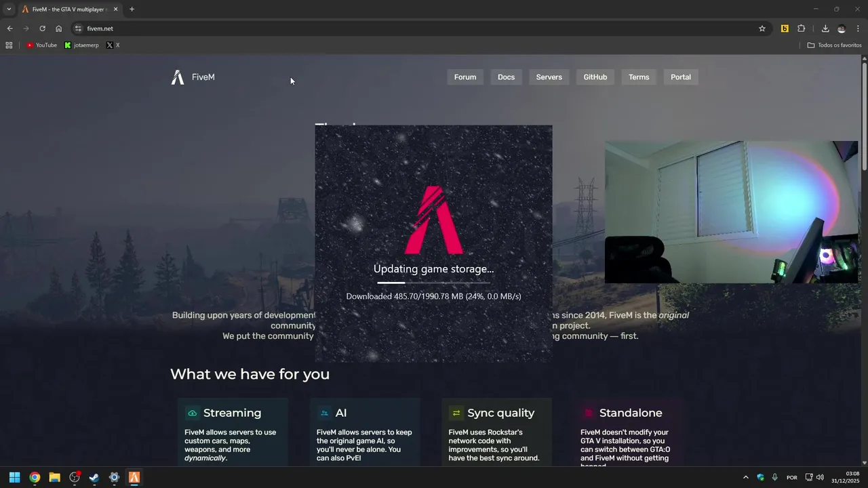868x488 pixels.
Task: Open the GitHub link
Action: 595,77
